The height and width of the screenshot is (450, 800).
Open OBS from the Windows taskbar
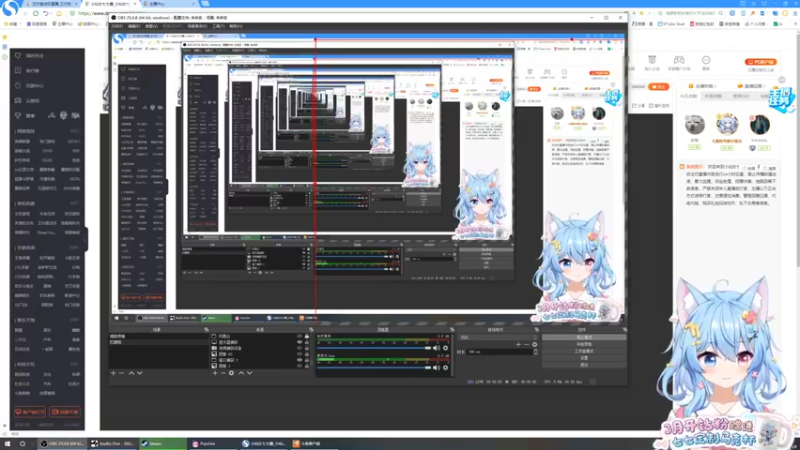(x=63, y=444)
